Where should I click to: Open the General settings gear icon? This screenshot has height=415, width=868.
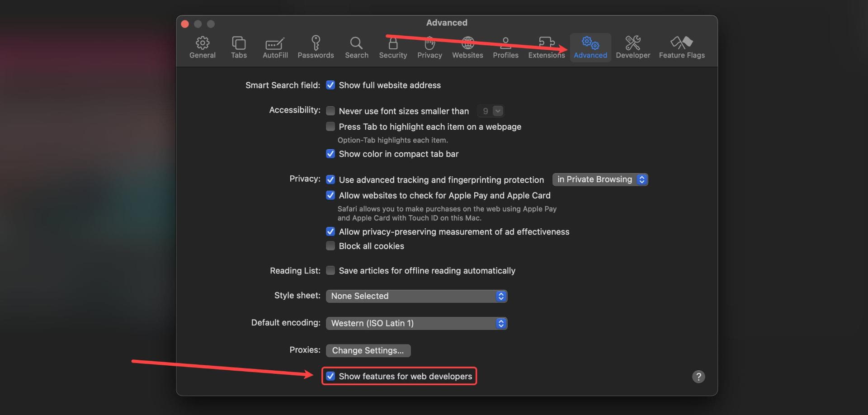tap(202, 43)
